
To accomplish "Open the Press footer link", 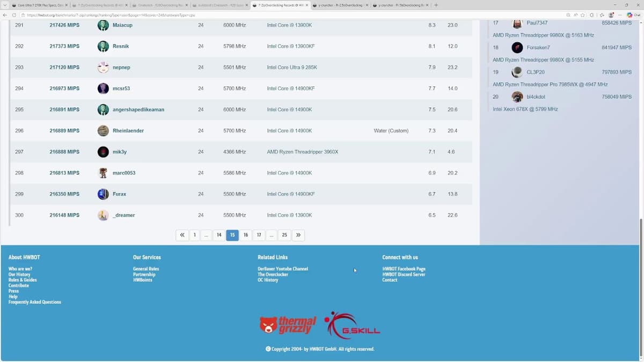I will pyautogui.click(x=13, y=291).
